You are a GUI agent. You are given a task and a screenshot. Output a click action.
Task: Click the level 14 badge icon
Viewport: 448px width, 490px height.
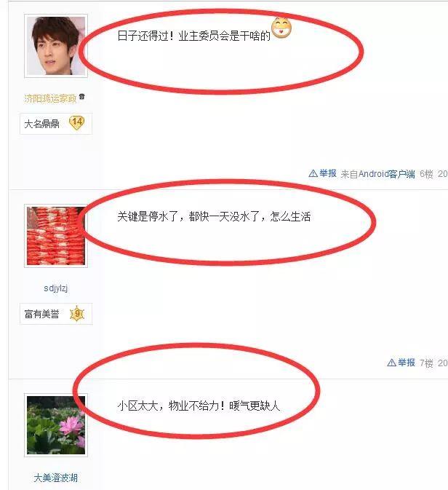coord(77,123)
